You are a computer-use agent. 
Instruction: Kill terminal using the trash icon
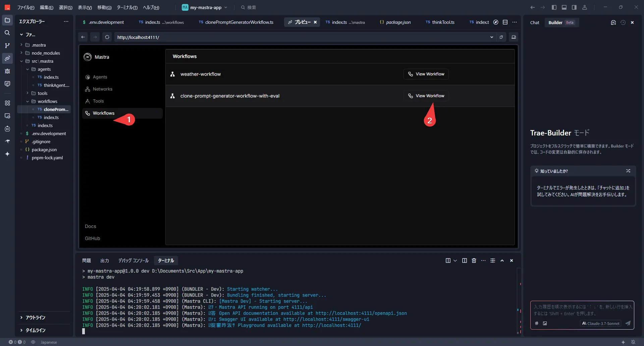click(x=474, y=261)
